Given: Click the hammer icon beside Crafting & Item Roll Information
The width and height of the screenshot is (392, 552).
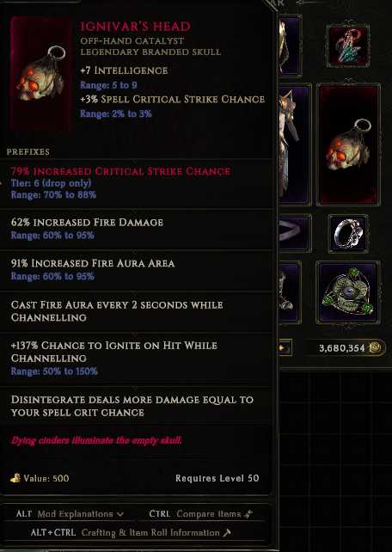Looking at the screenshot, I should [227, 532].
